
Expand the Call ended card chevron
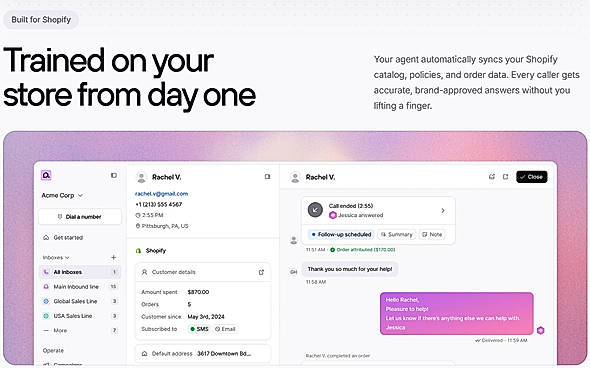pos(443,210)
